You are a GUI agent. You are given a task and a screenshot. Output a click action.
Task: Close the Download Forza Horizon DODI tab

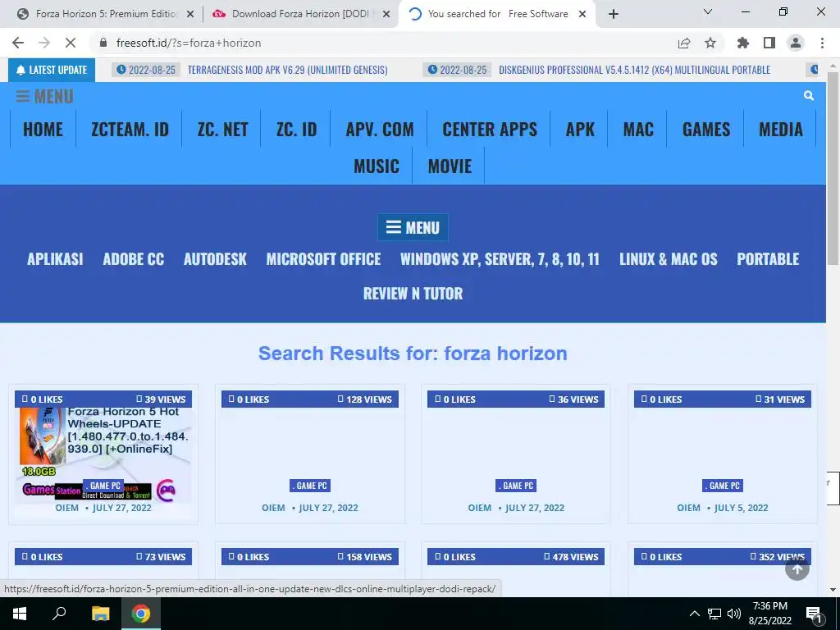(x=386, y=15)
